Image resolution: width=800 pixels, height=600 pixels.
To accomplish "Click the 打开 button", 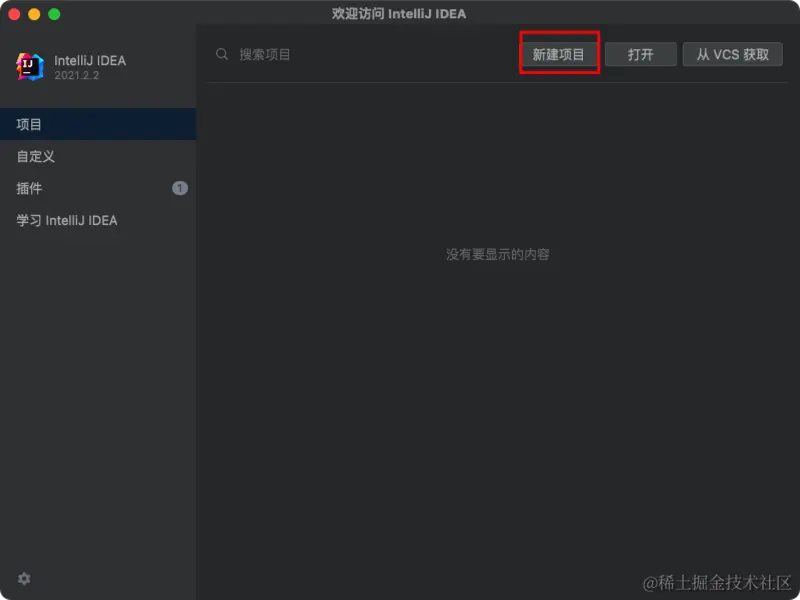I will pyautogui.click(x=641, y=54).
